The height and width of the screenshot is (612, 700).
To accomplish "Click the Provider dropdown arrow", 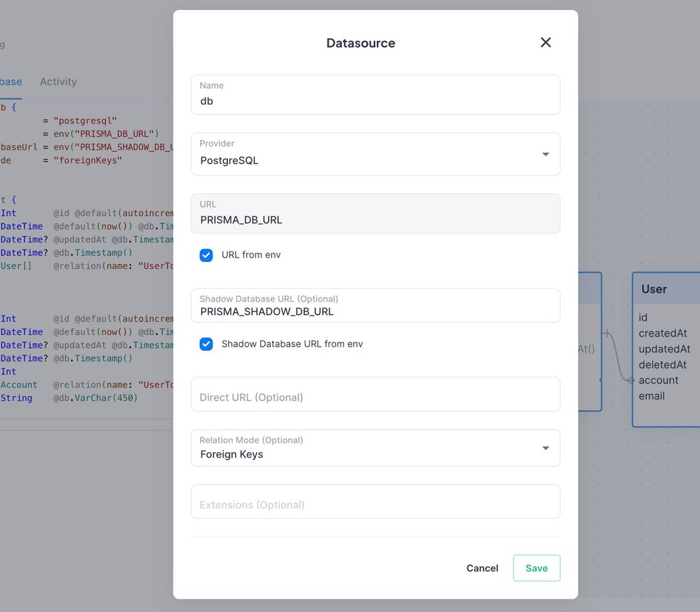I will (x=545, y=155).
